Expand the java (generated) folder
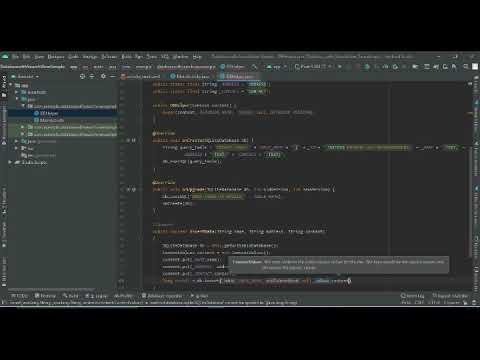Viewport: 480px width, 360px height. [x=17, y=141]
